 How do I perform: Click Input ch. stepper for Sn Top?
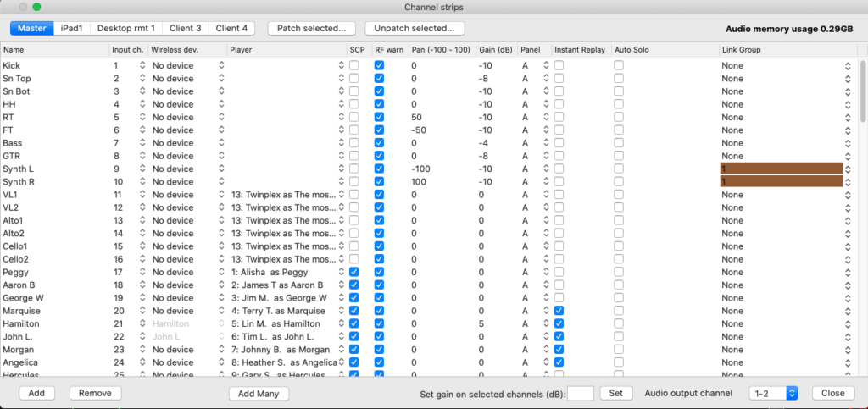(x=142, y=79)
